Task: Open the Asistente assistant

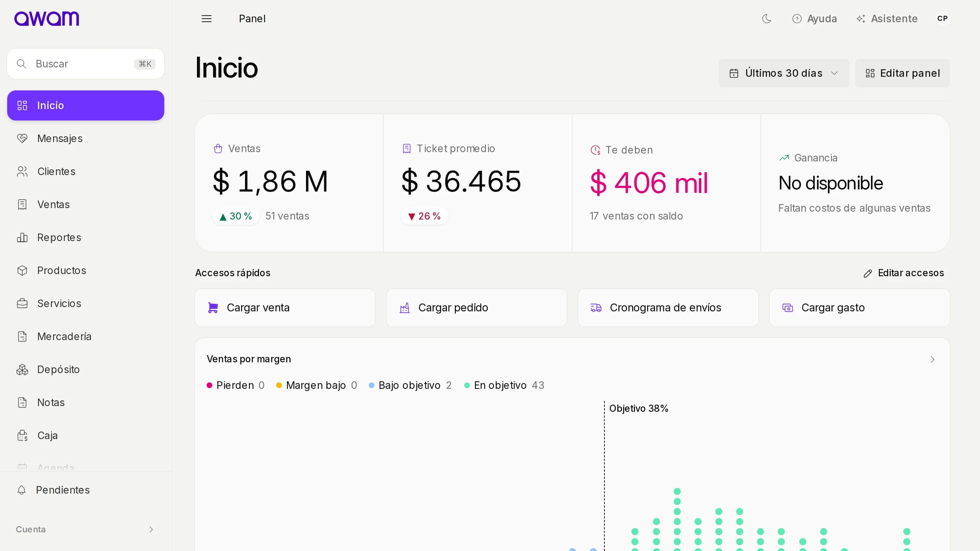Action: [887, 19]
